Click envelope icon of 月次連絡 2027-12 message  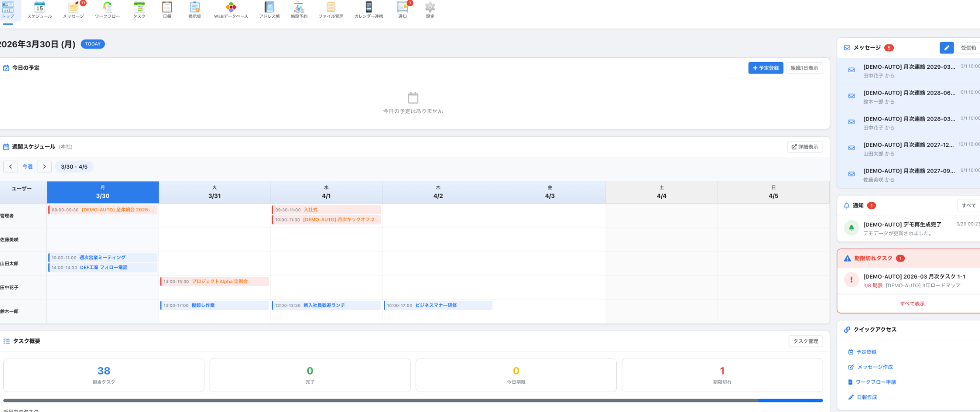tap(851, 148)
